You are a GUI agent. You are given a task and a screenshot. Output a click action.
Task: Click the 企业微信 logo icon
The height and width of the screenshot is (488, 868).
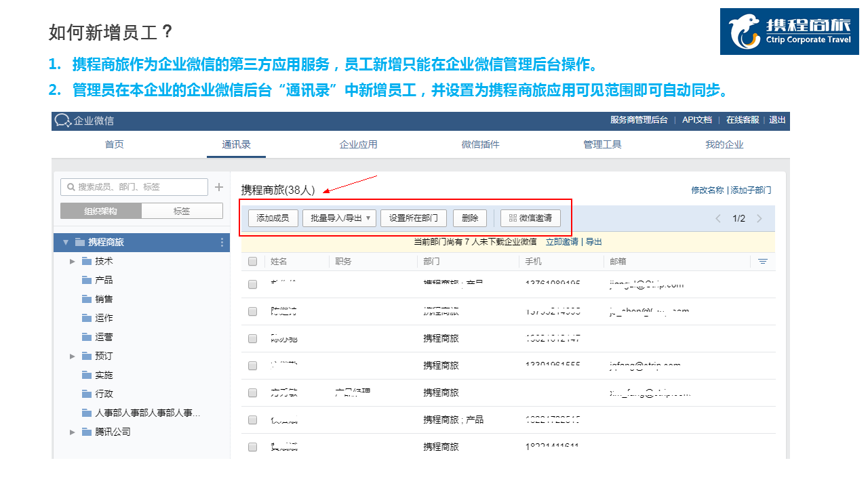(x=63, y=120)
